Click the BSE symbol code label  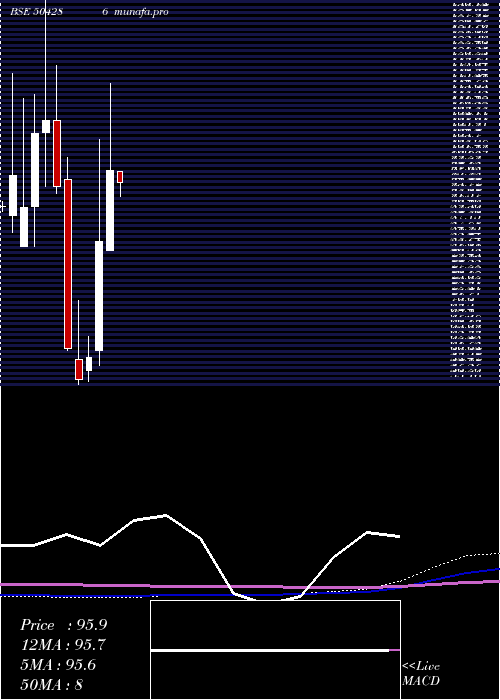[x=36, y=12]
